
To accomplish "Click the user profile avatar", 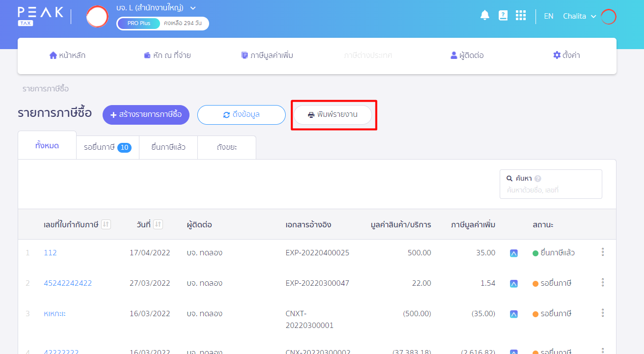I will tap(609, 17).
